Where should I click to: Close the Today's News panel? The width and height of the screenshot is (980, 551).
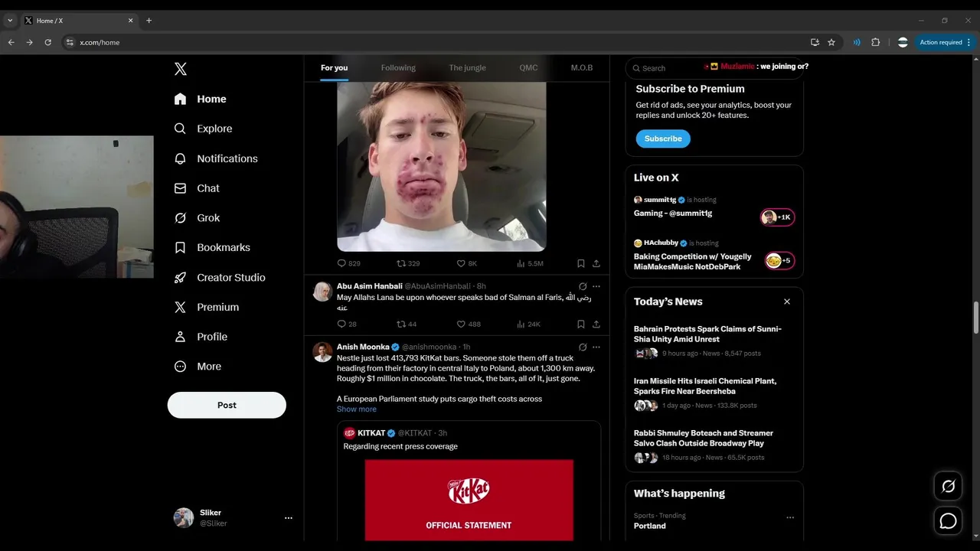pyautogui.click(x=787, y=302)
